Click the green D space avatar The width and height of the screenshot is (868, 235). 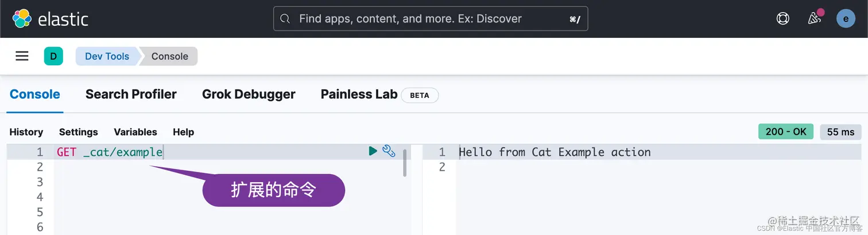53,56
